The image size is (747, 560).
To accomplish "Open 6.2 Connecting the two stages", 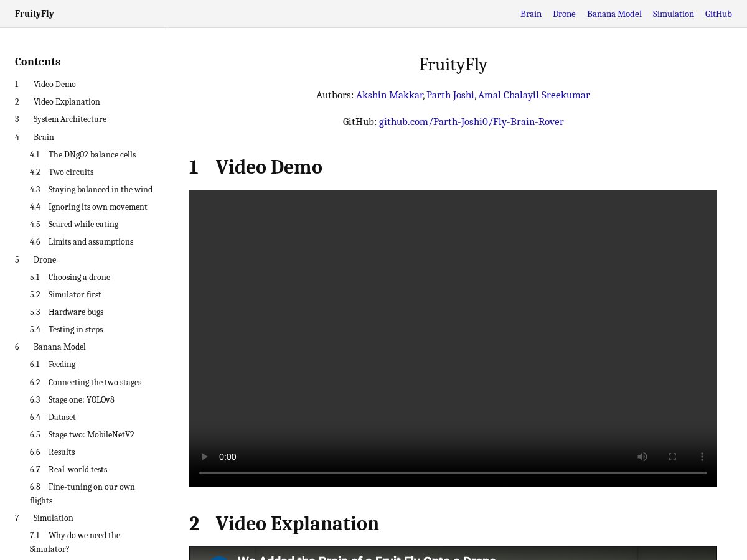I will point(85,382).
